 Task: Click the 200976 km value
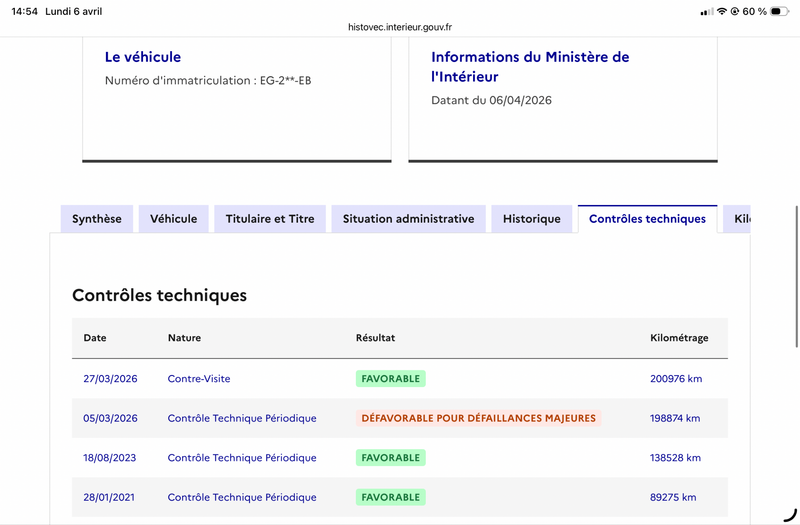coord(676,379)
